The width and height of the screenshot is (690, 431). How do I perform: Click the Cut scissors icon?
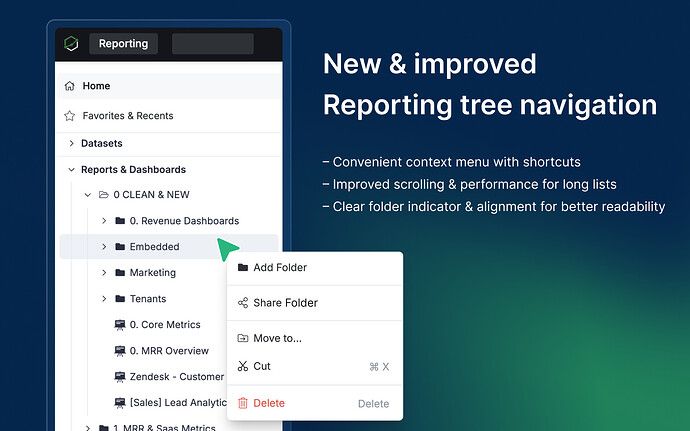pyautogui.click(x=242, y=367)
